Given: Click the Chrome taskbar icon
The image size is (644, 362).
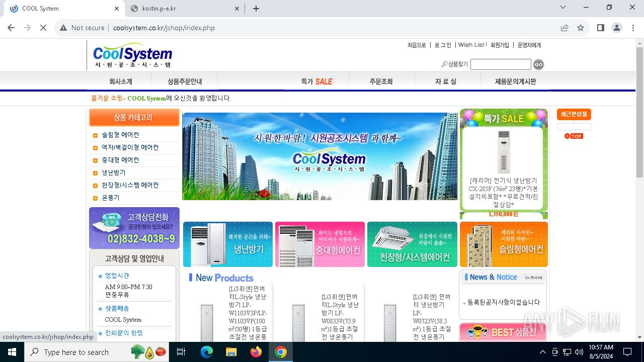Looking at the screenshot, I should pos(281,352).
